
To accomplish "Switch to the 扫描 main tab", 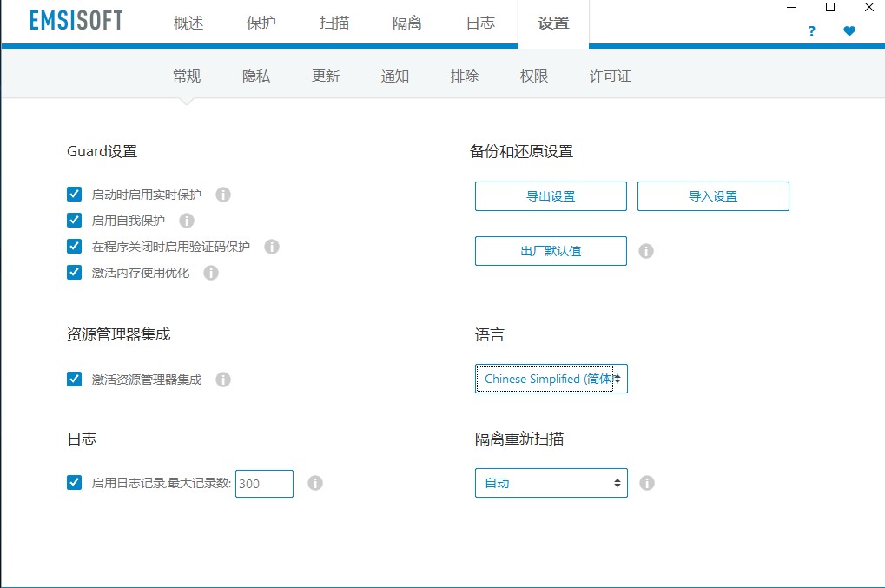I will pyautogui.click(x=334, y=23).
